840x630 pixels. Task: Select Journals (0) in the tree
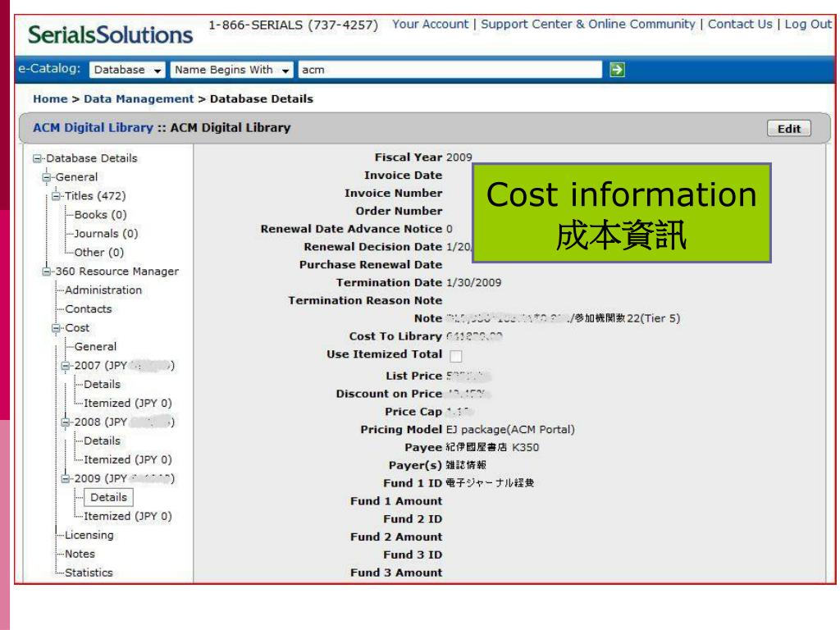tap(106, 234)
